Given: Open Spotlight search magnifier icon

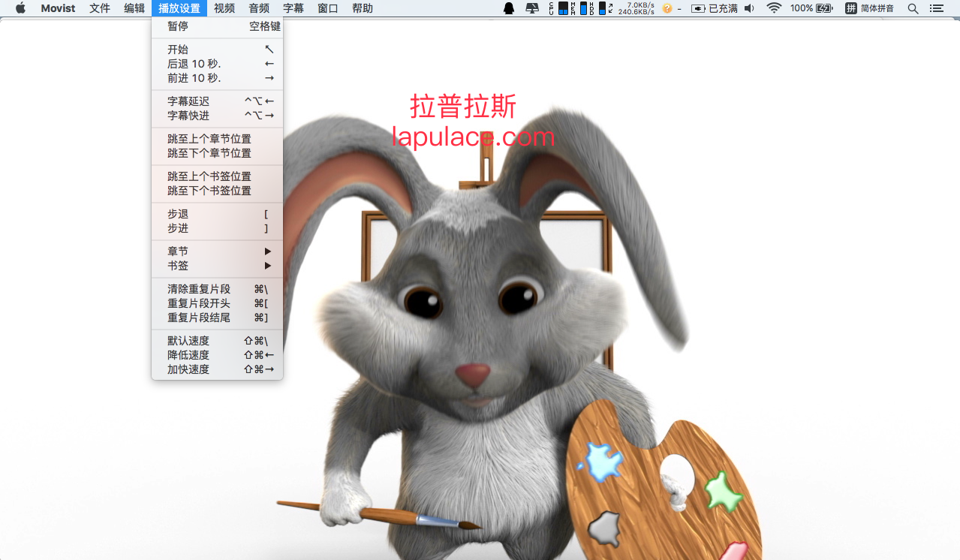Looking at the screenshot, I should tap(913, 8).
